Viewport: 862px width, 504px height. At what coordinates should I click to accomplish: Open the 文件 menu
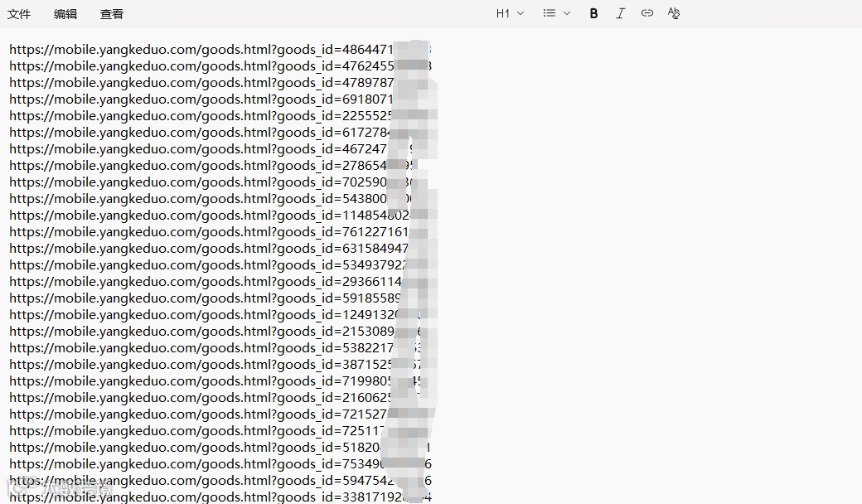pyautogui.click(x=19, y=14)
